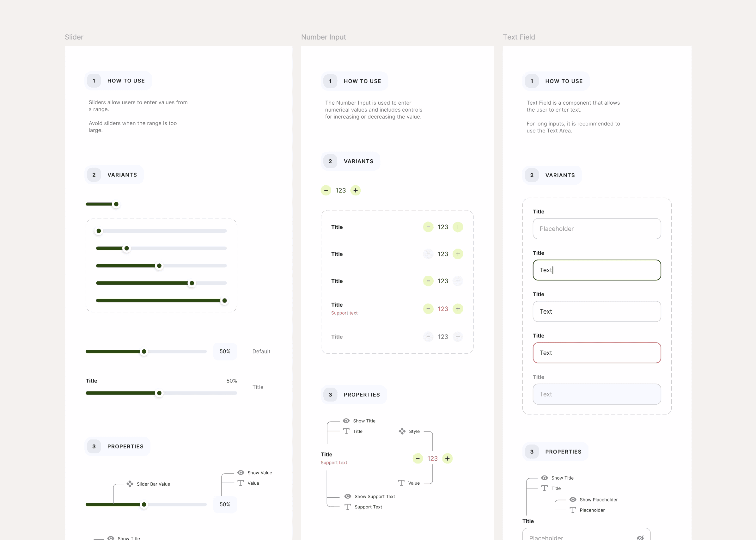Toggle the Show Placeholder eye icon
This screenshot has height=540, width=756.
573,500
